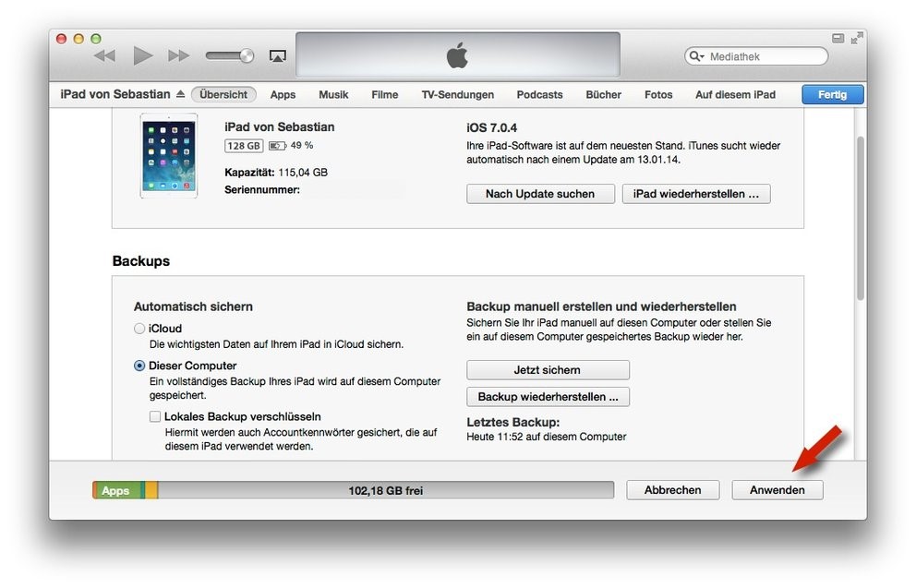Open the AirPlay output icon

[x=278, y=56]
